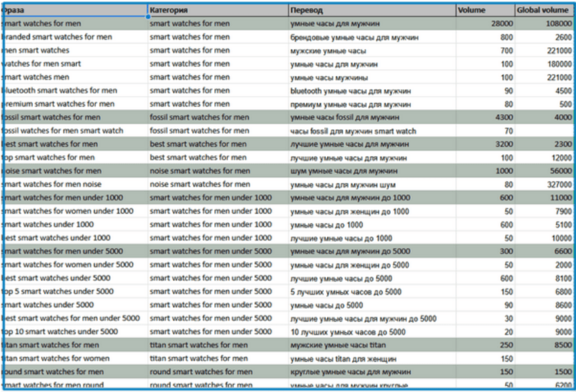Screen dimensions: 576x392
Task: Select translation 'шум умные часы для мужчин'
Action: [x=372, y=171]
